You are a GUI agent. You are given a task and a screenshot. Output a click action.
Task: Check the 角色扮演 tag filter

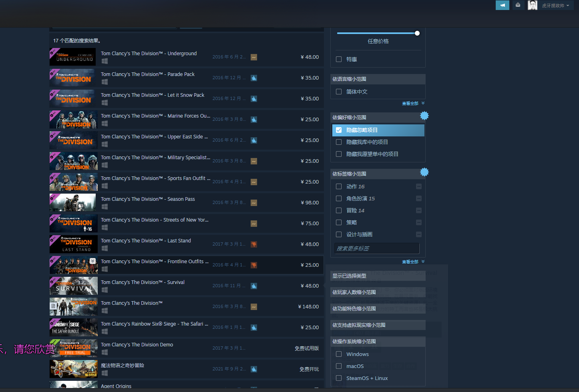(x=339, y=198)
